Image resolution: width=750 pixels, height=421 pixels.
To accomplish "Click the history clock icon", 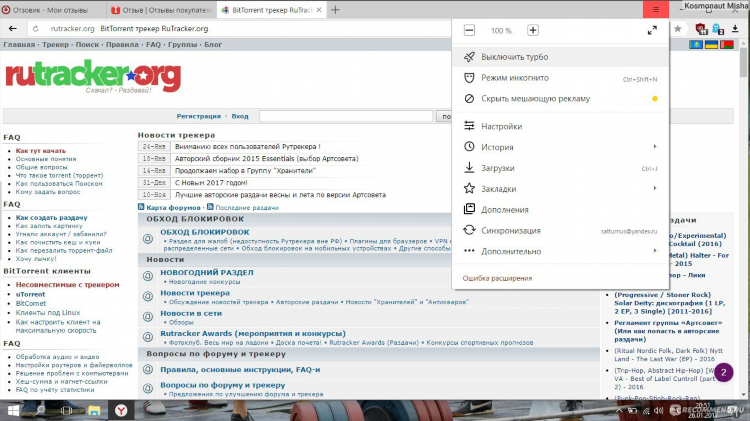I will pos(469,147).
